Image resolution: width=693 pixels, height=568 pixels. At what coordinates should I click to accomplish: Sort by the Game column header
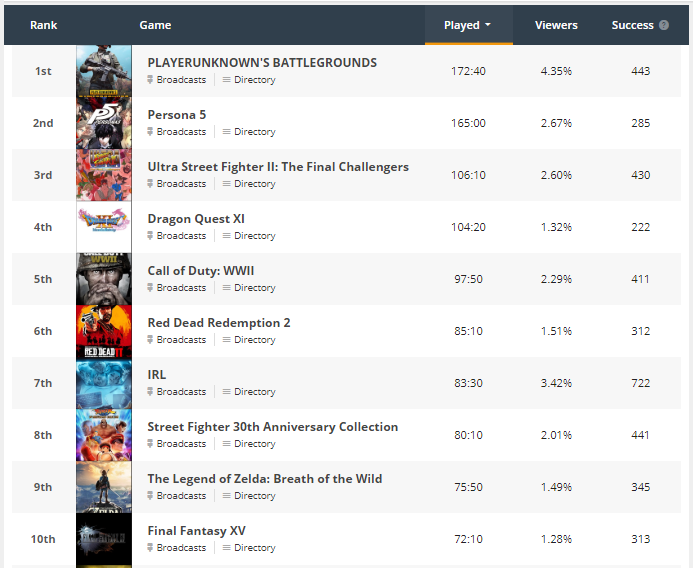click(155, 25)
